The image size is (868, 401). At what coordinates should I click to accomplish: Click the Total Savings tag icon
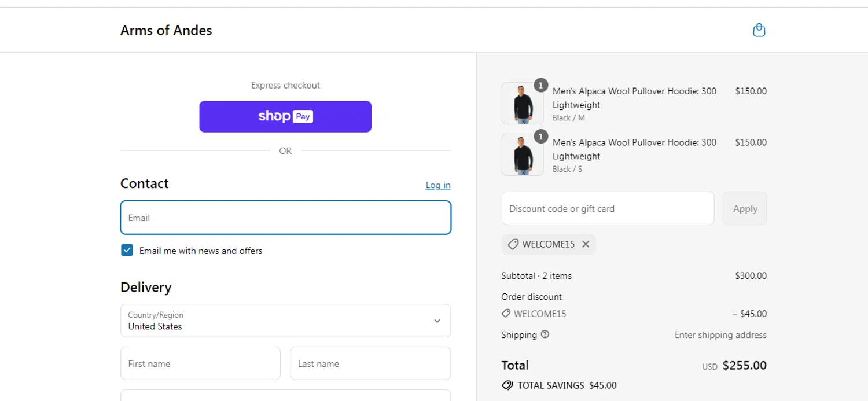[507, 385]
